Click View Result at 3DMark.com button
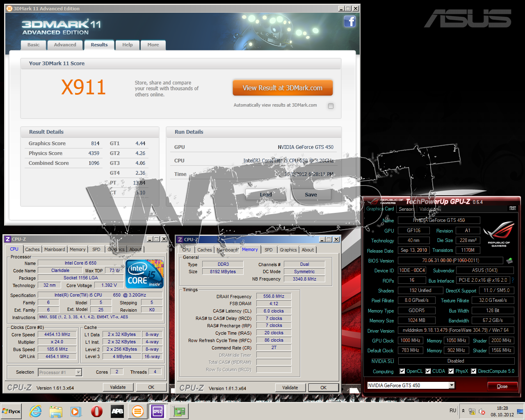The image size is (525, 420). 283,88
